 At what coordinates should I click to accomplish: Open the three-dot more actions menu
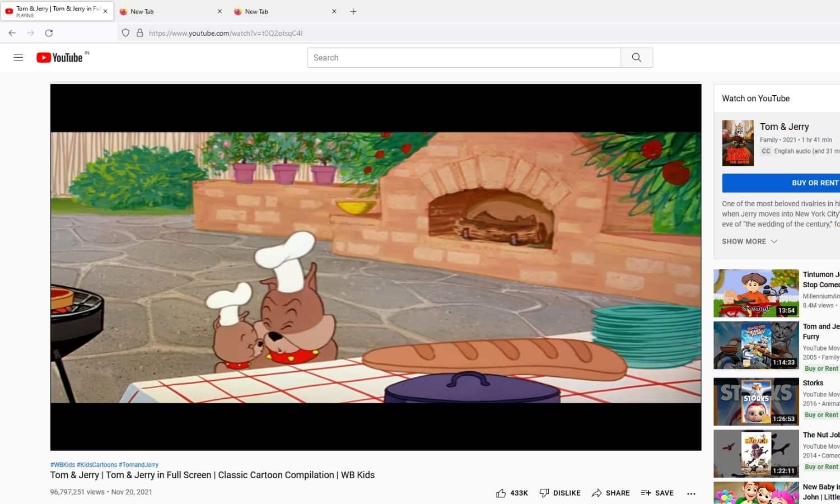pos(691,493)
